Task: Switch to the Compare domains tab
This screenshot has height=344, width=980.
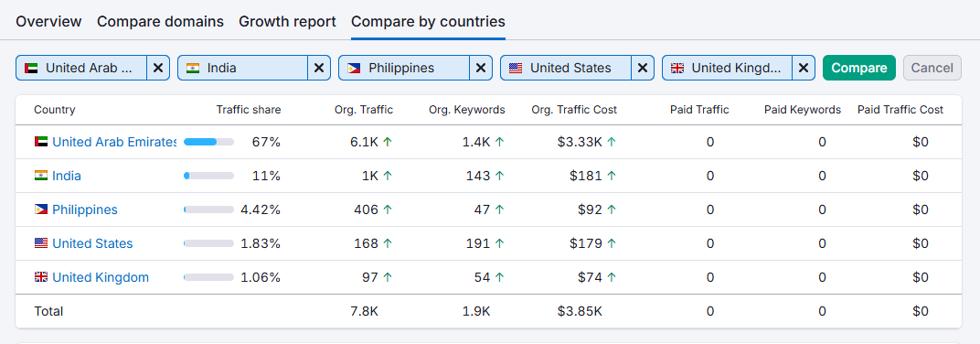Action: point(160,22)
